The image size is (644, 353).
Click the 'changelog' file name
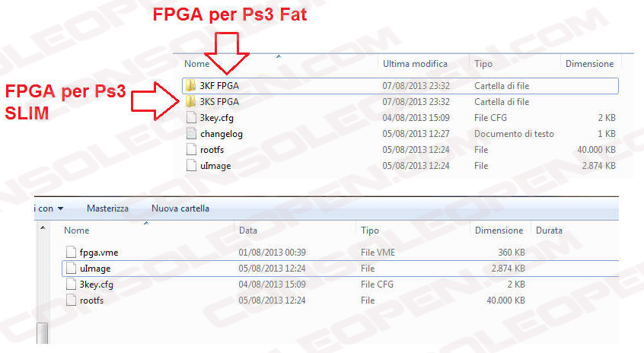pyautogui.click(x=222, y=134)
